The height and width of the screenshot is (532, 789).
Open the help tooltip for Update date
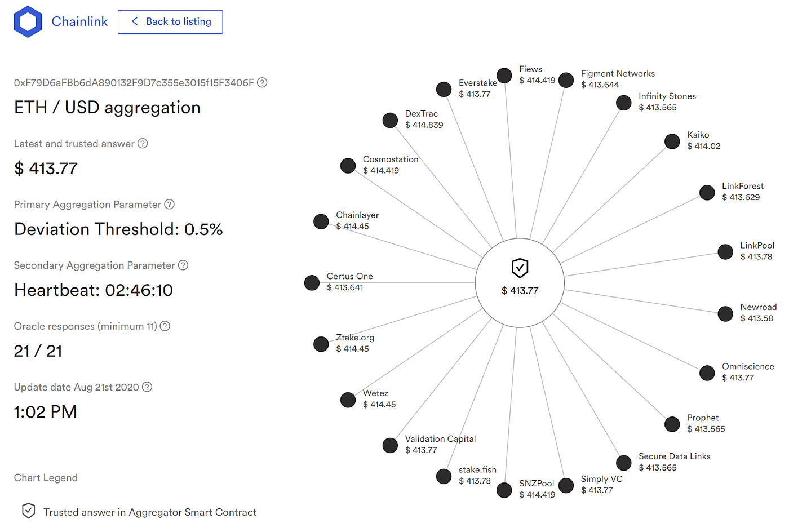(147, 387)
